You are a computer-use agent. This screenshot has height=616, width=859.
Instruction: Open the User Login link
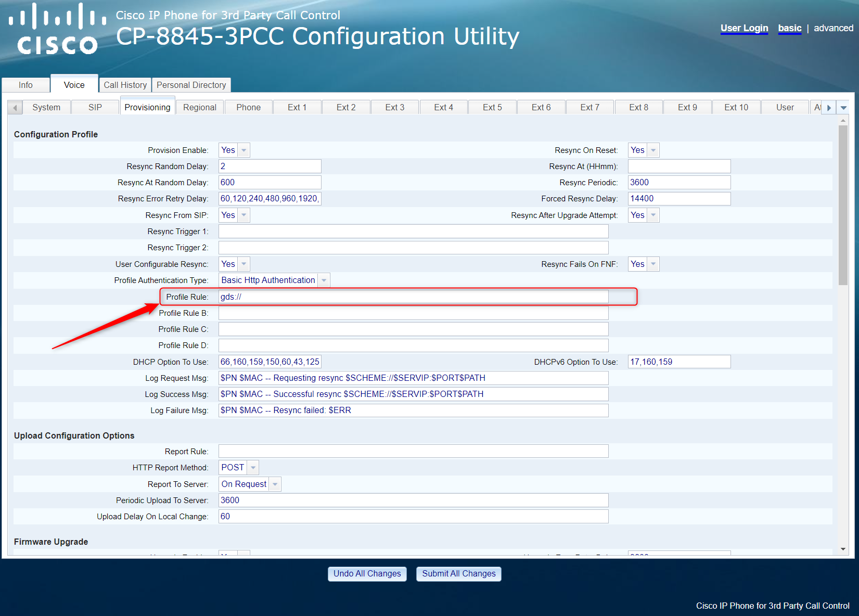(x=744, y=28)
